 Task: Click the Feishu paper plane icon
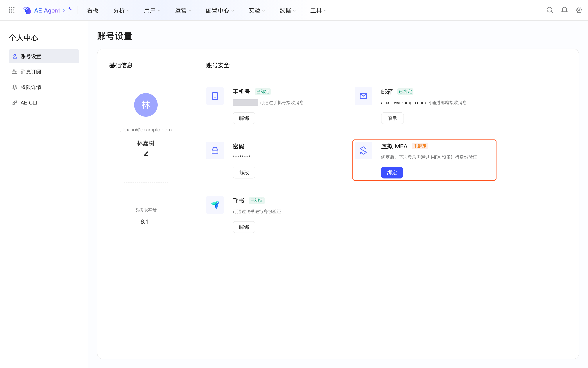215,205
